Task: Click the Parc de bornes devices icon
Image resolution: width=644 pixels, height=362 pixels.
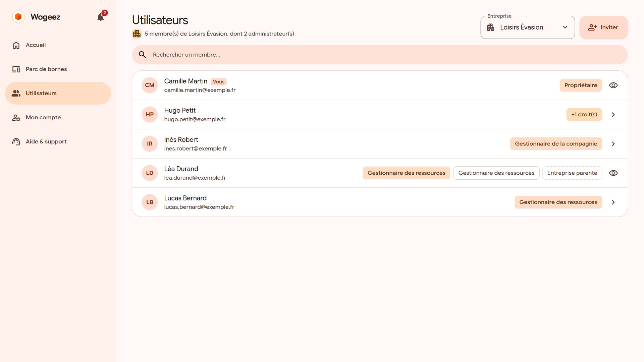Action: (x=16, y=69)
